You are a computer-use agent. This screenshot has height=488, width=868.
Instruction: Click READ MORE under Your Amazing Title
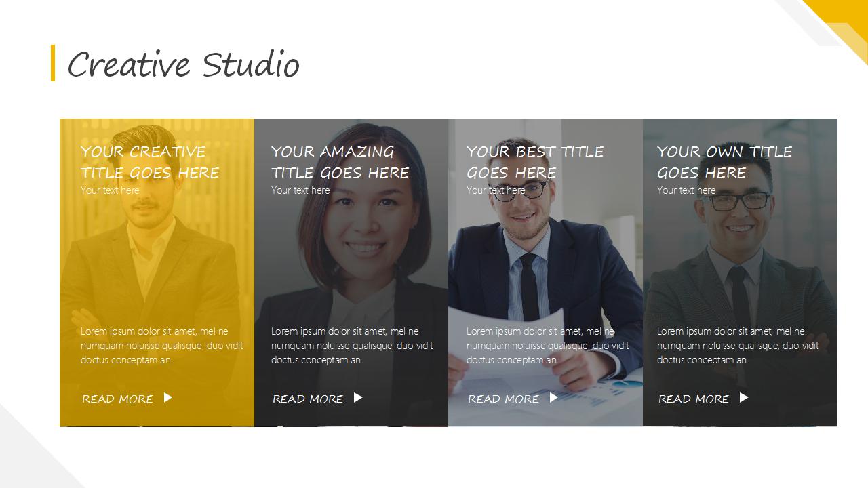point(308,399)
